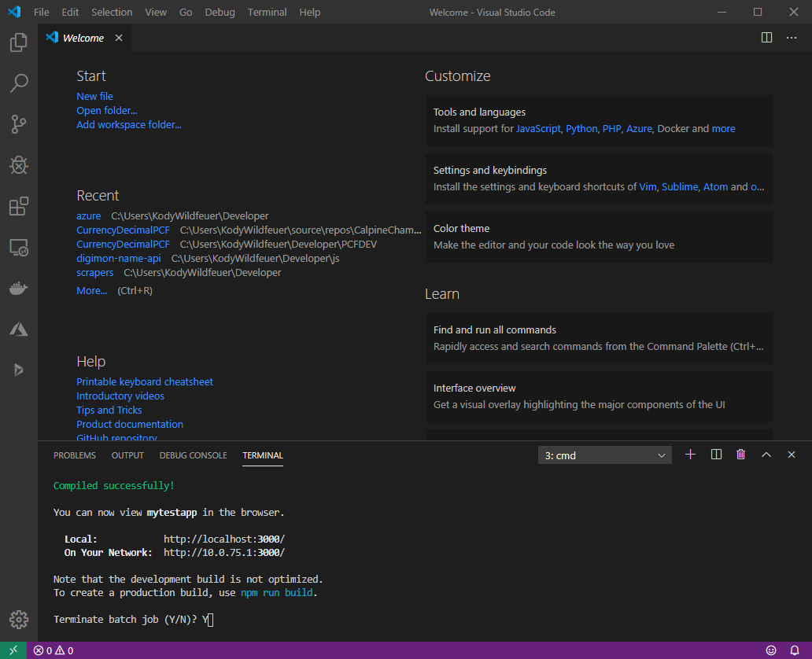Open recent azure folder
This screenshot has width=812, height=659.
coord(89,216)
